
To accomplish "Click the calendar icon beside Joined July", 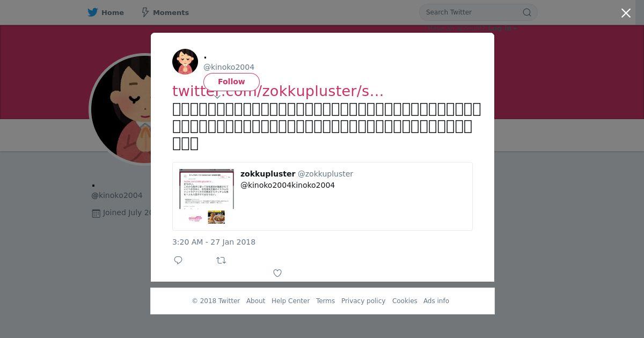I will 96,213.
